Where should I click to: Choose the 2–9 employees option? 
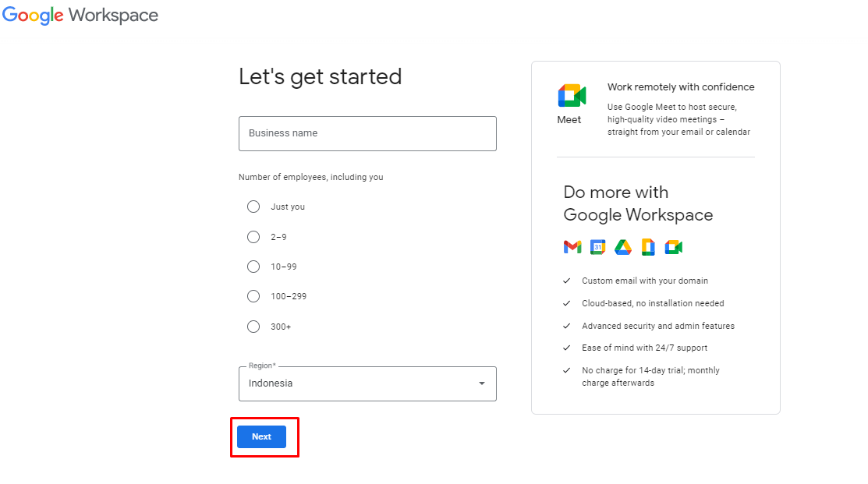[x=253, y=236]
